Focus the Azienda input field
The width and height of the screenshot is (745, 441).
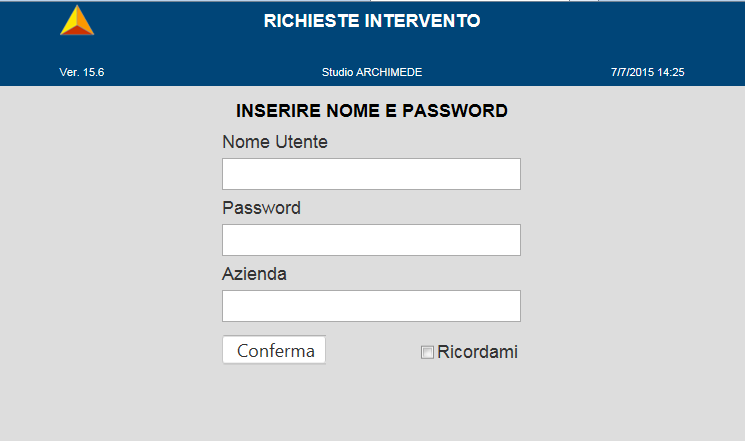(x=372, y=306)
